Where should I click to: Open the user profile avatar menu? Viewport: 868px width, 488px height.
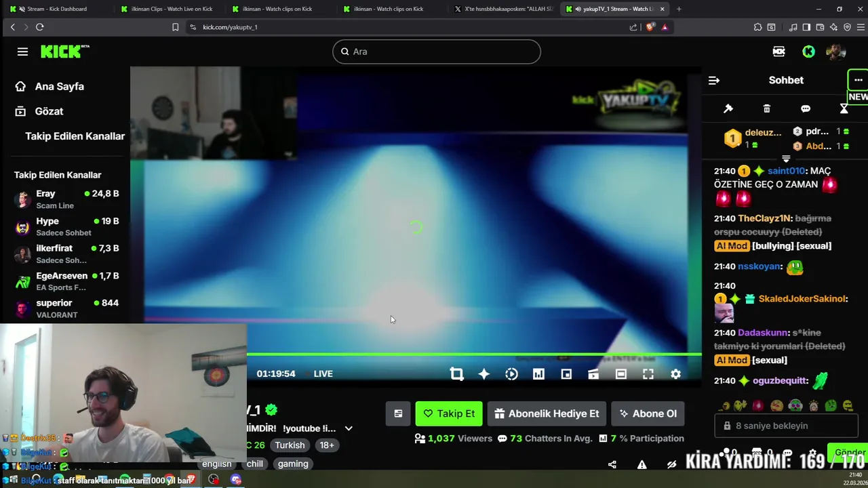click(835, 52)
